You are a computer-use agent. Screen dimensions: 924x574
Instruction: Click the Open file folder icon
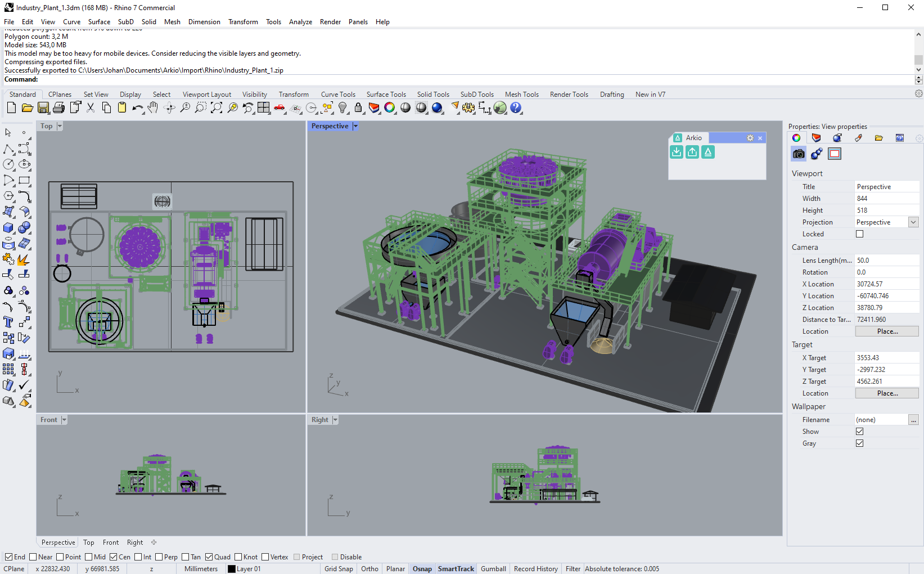(x=27, y=107)
